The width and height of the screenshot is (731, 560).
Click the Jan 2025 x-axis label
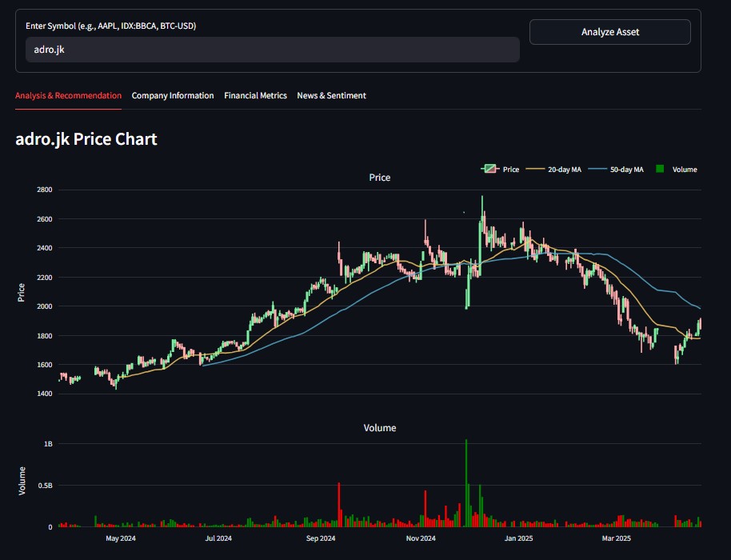(x=519, y=538)
